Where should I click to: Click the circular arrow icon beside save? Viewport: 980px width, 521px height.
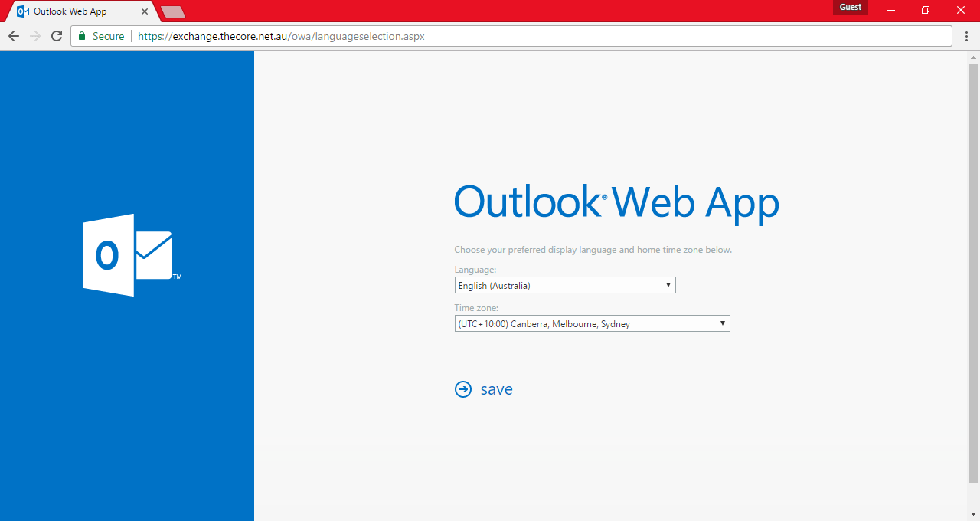coord(463,389)
